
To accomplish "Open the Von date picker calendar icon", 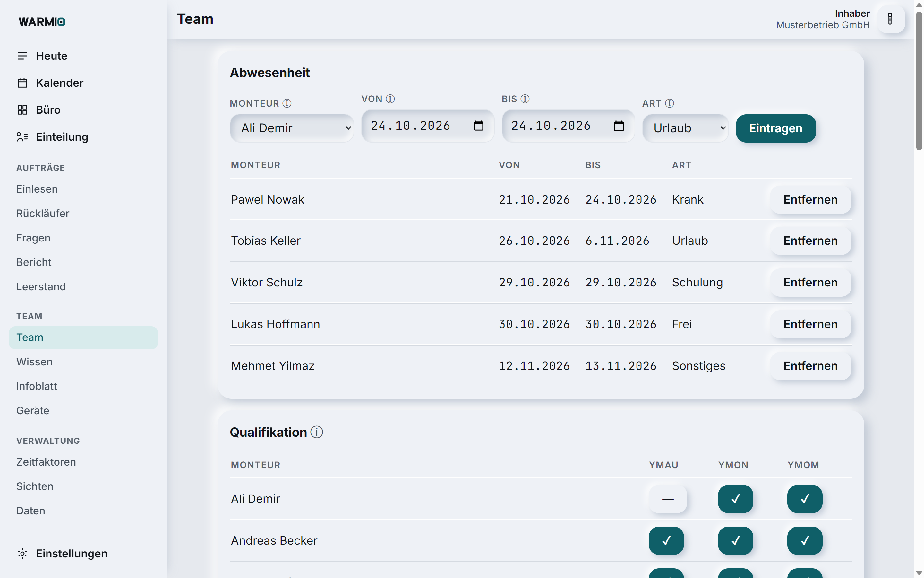I will (x=478, y=126).
